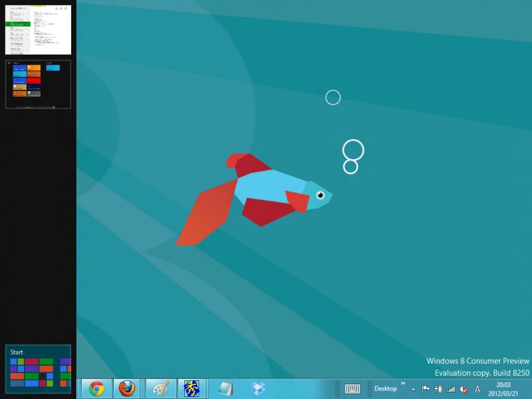The width and height of the screenshot is (532, 399).
Task: Switch to the Hidemaru editor taskbar icon
Action: pyautogui.click(x=191, y=388)
